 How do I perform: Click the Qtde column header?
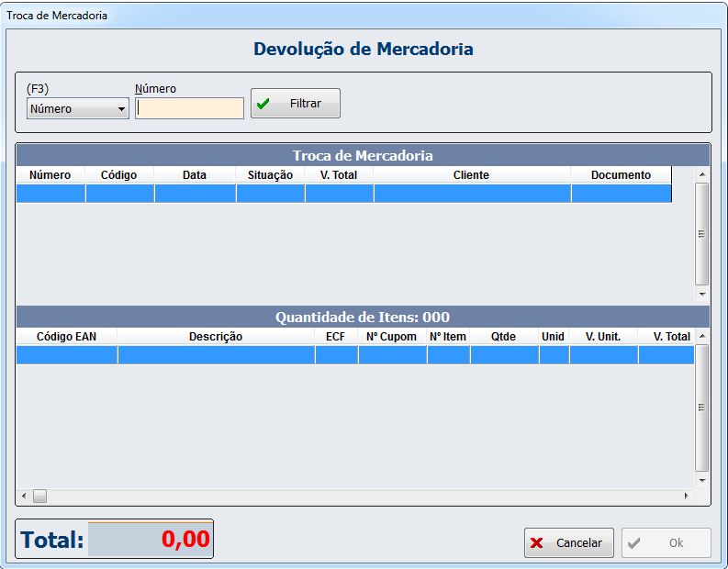click(503, 337)
